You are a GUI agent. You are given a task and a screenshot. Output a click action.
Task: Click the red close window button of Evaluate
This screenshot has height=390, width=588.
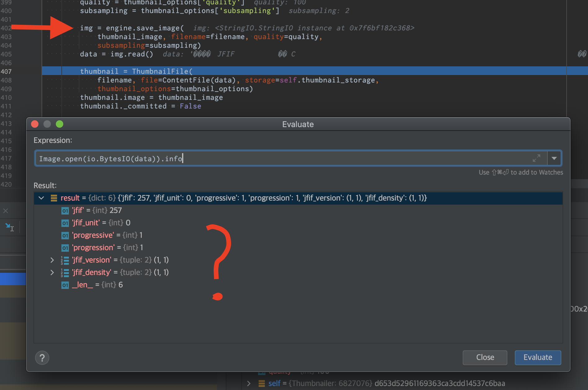pyautogui.click(x=35, y=124)
